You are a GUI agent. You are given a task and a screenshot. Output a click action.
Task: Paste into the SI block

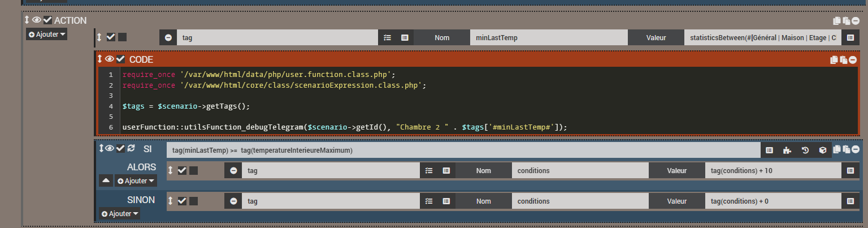point(846,149)
